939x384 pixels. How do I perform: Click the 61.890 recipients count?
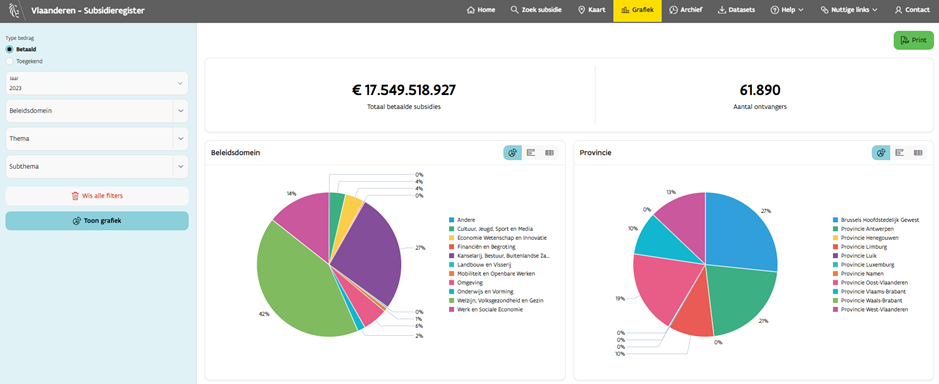760,90
